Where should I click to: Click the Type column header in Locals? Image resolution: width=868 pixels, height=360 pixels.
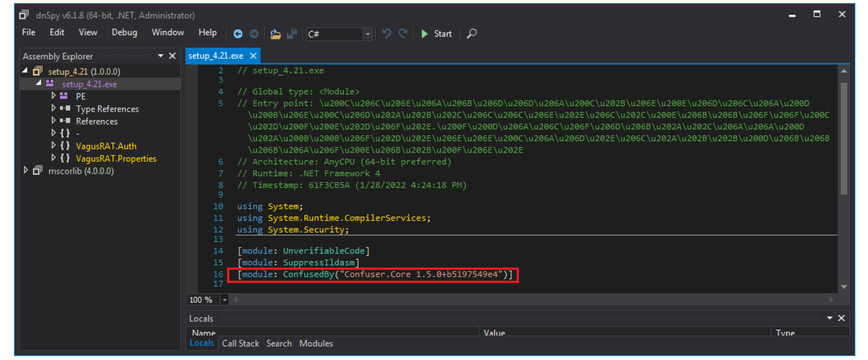(810, 333)
